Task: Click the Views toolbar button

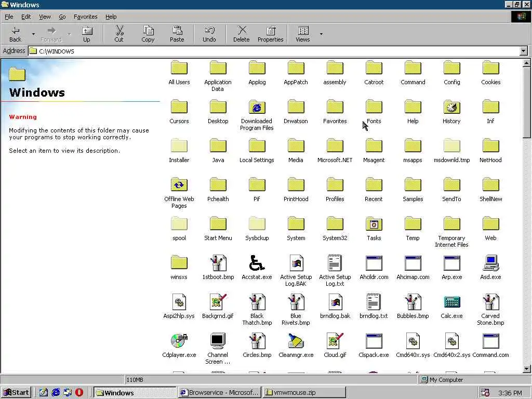Action: click(x=303, y=34)
